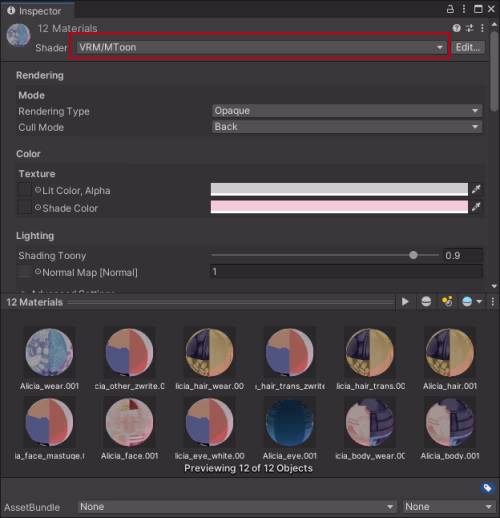Screen dimensions: 500x518
Task: Pick Lit Color texture target circle
Action: click(38, 190)
